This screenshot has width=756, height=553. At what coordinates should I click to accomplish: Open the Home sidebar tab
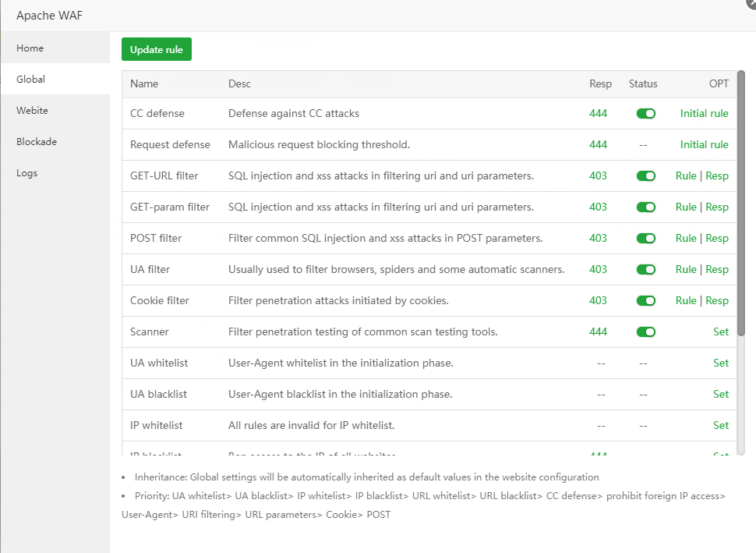pyautogui.click(x=30, y=48)
